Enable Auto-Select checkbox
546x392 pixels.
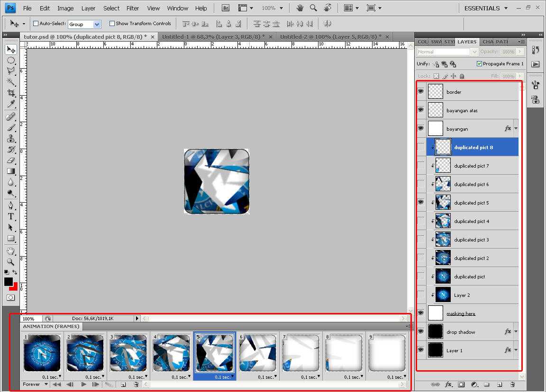coord(36,23)
